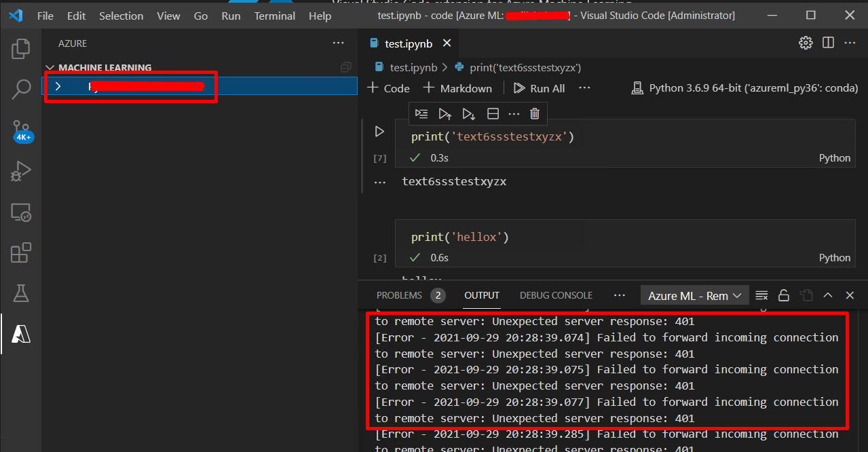The image size is (868, 452).
Task: Open log output file icon in panel
Action: coord(806,295)
